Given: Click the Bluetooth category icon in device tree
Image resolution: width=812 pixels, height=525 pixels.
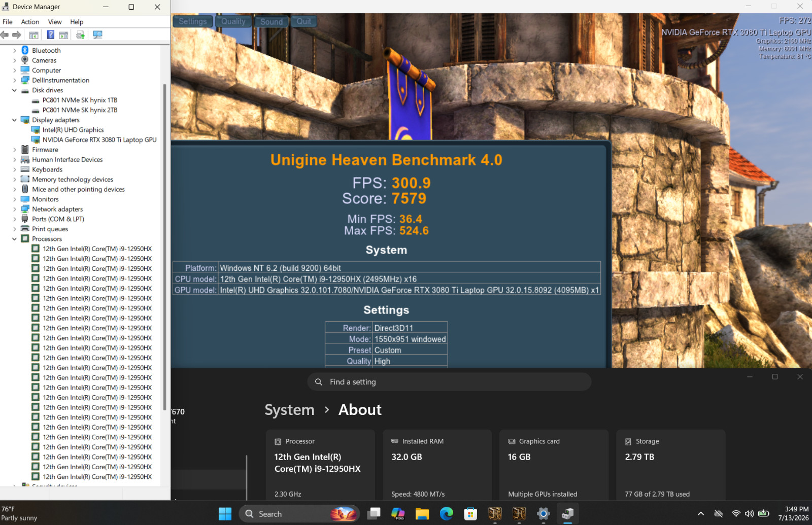Looking at the screenshot, I should click(25, 50).
